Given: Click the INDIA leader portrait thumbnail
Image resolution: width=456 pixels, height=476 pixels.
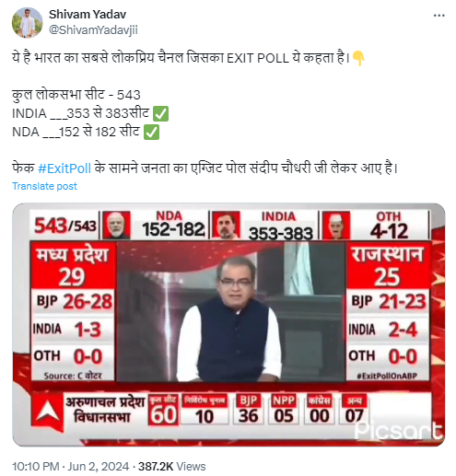Looking at the screenshot, I should [x=227, y=225].
